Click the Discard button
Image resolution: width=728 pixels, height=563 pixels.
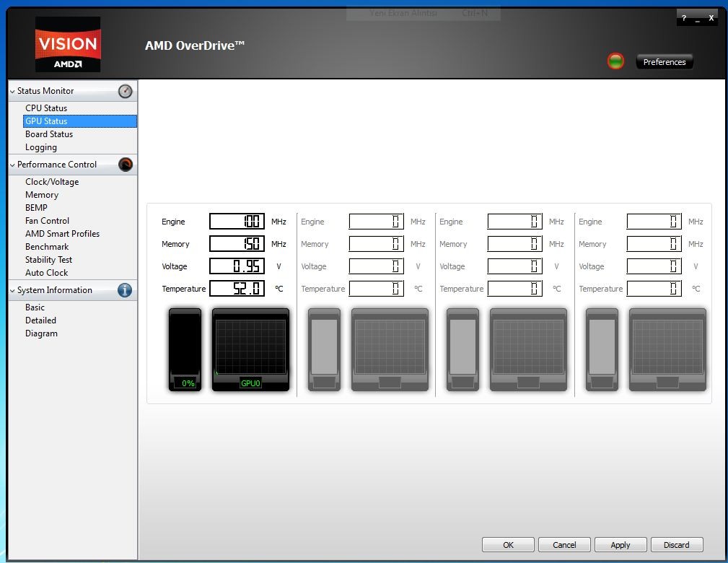tap(677, 545)
